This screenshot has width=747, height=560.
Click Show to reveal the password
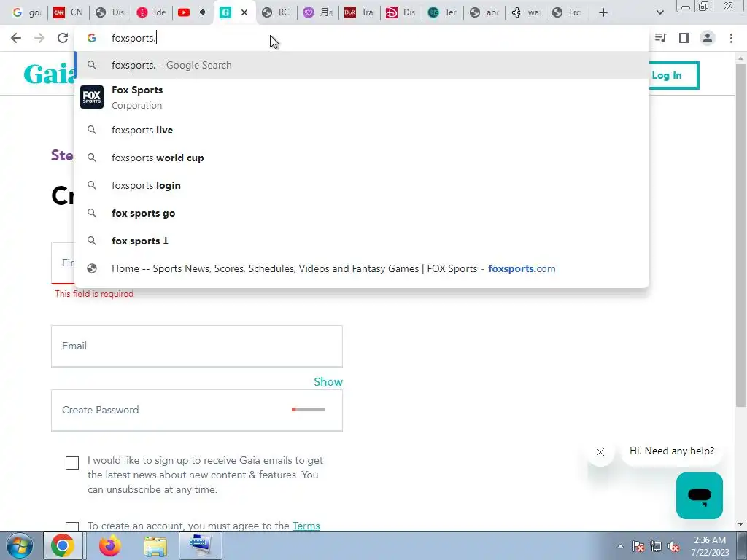tap(328, 382)
